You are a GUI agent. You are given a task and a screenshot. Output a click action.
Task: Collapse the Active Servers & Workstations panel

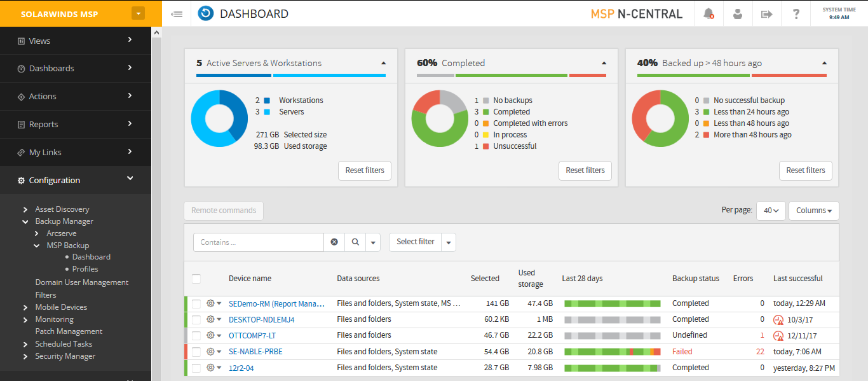(383, 64)
